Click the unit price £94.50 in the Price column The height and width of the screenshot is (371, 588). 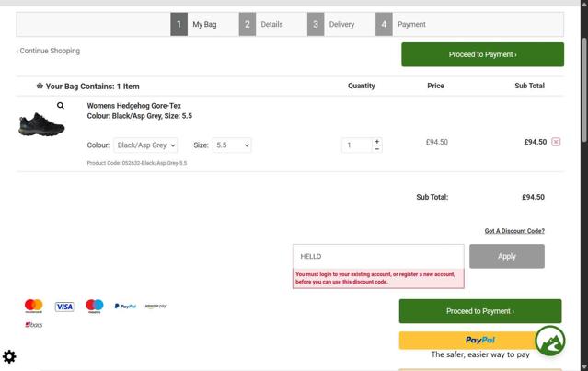(x=437, y=142)
